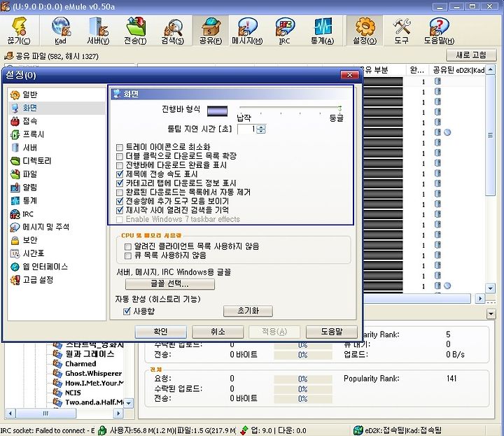Viewport: 504px width, 436px height.
Task: Click the progress bar style preview swatch
Action: tap(217, 111)
